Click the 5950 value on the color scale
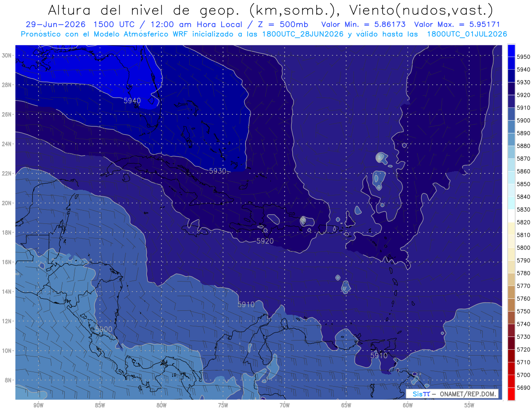532x411 pixels. (523, 57)
